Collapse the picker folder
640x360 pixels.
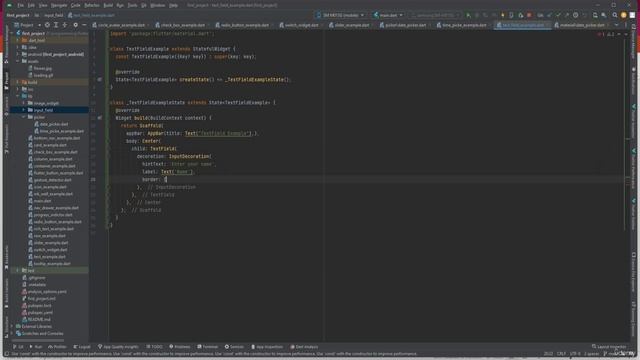[x=24, y=117]
